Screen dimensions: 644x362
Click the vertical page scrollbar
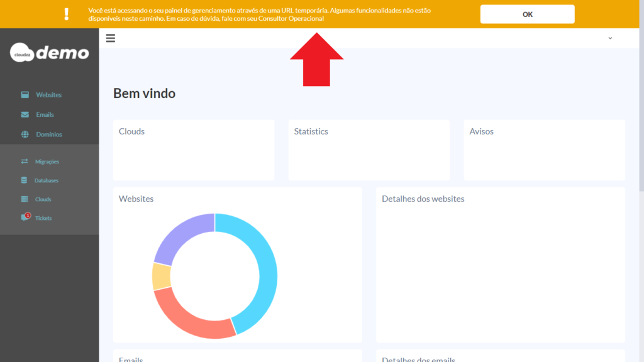tap(640, 126)
